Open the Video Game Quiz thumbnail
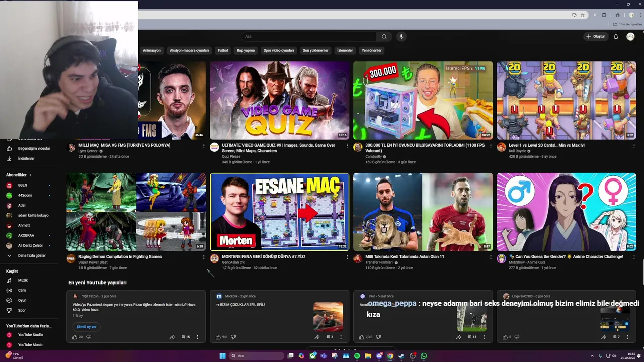The width and height of the screenshot is (644, 362). tap(279, 101)
